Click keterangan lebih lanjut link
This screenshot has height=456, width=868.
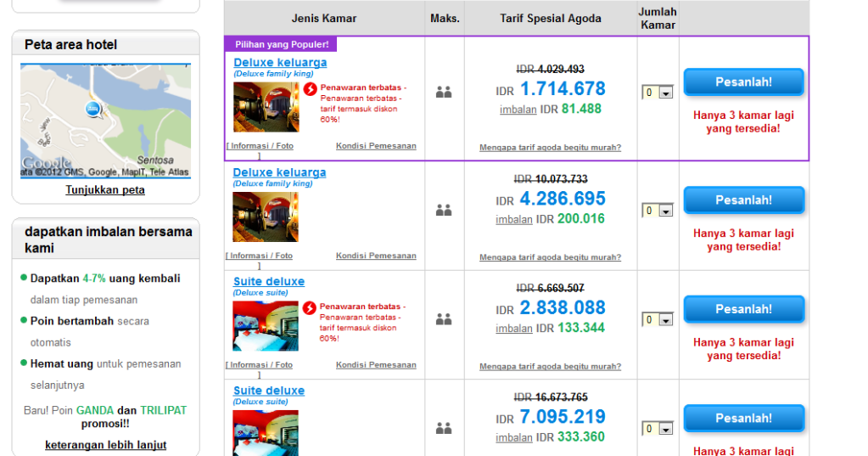(106, 445)
